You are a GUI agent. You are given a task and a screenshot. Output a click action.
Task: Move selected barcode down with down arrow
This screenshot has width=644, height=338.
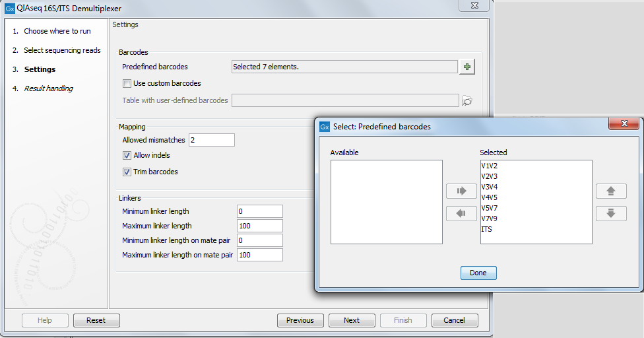click(610, 213)
